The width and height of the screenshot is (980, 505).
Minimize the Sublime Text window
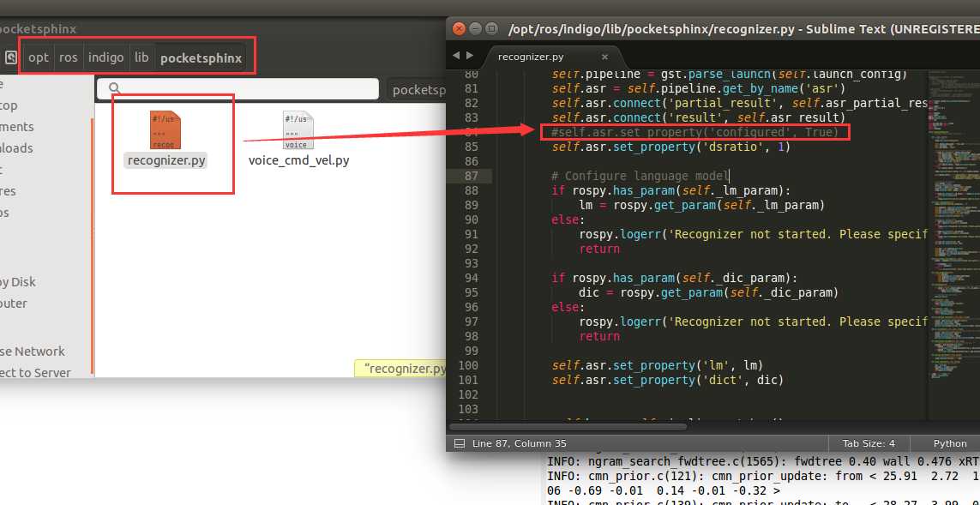pyautogui.click(x=476, y=29)
